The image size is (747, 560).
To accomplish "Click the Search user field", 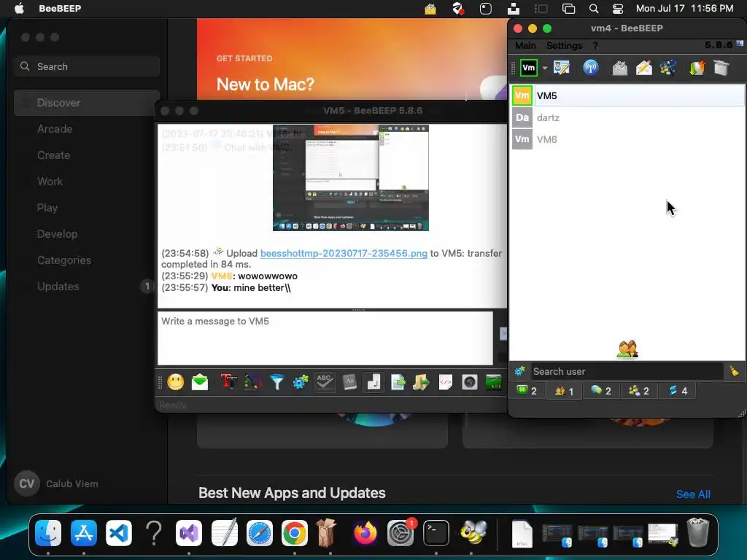I will (627, 371).
